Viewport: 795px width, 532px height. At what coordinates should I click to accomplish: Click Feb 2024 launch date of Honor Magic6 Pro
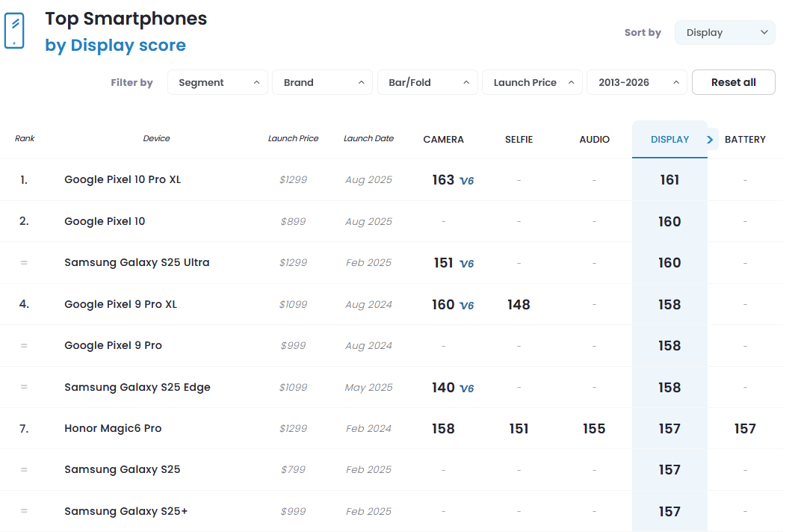368,429
